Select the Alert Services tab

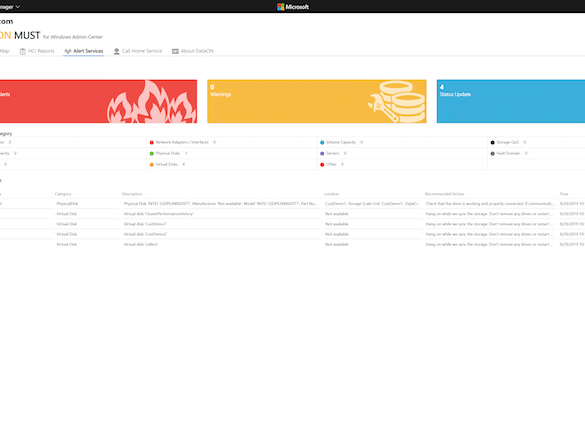[84, 51]
